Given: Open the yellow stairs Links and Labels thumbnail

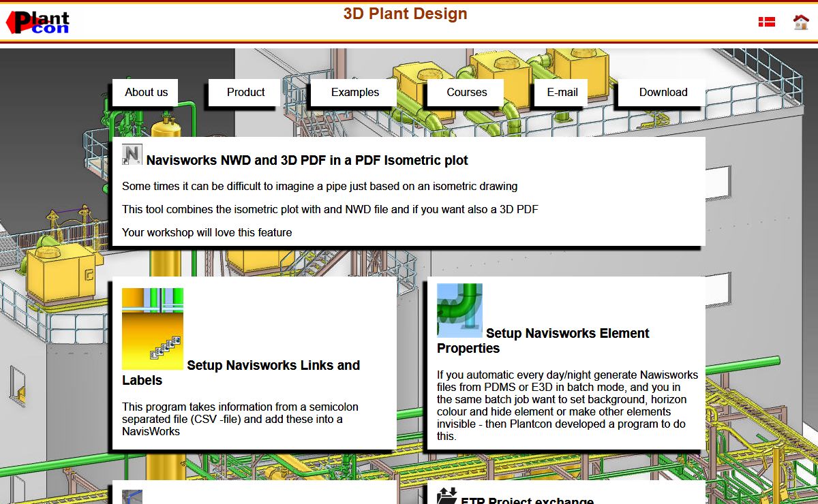Looking at the screenshot, I should (153, 329).
